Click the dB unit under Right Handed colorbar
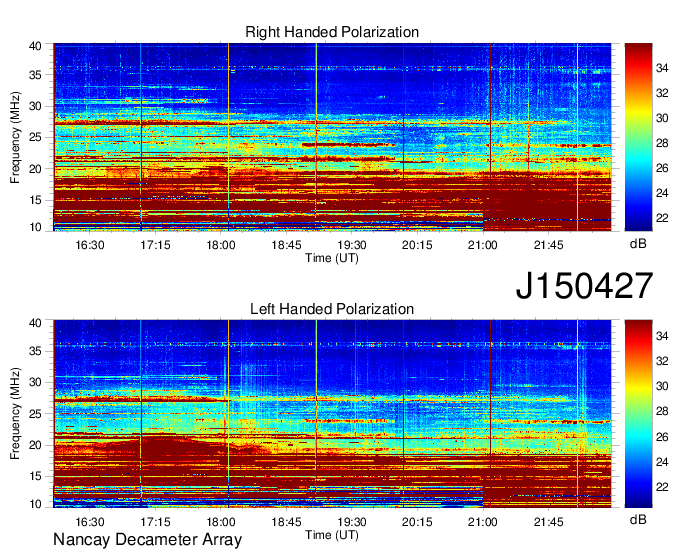The image size is (680, 552). click(x=638, y=244)
